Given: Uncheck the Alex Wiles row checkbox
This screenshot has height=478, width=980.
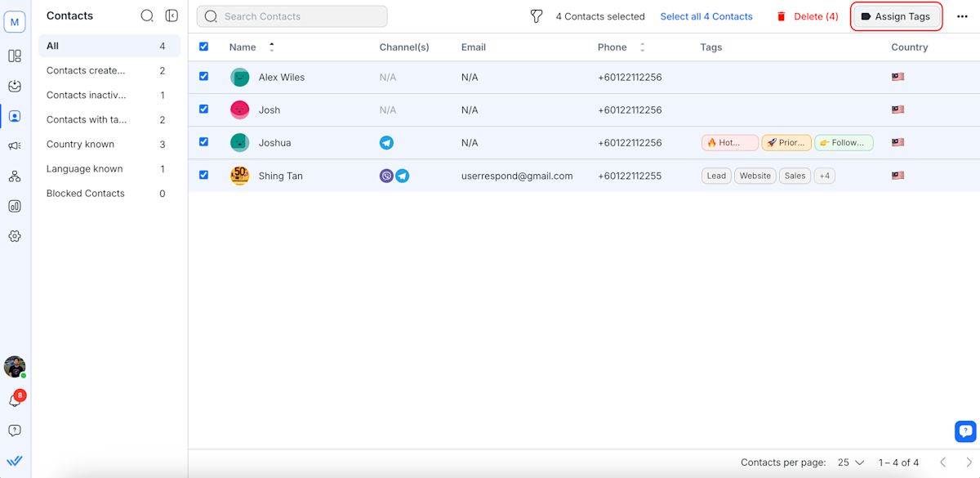Looking at the screenshot, I should click(x=204, y=76).
